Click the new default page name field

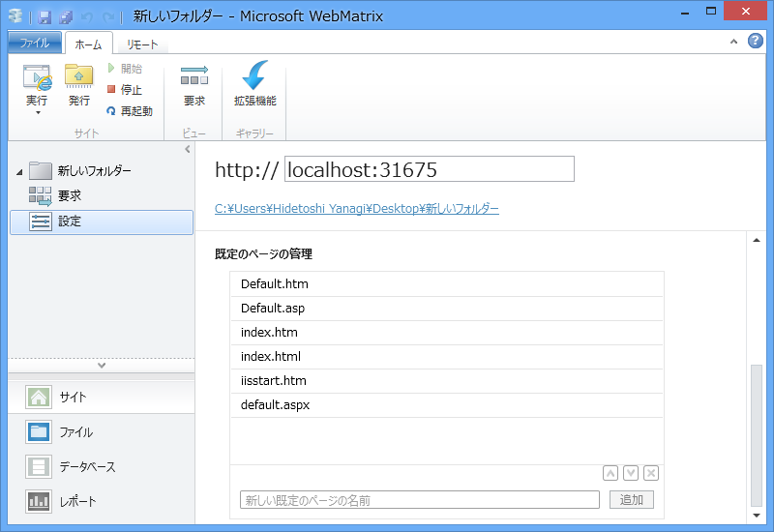pyautogui.click(x=420, y=500)
